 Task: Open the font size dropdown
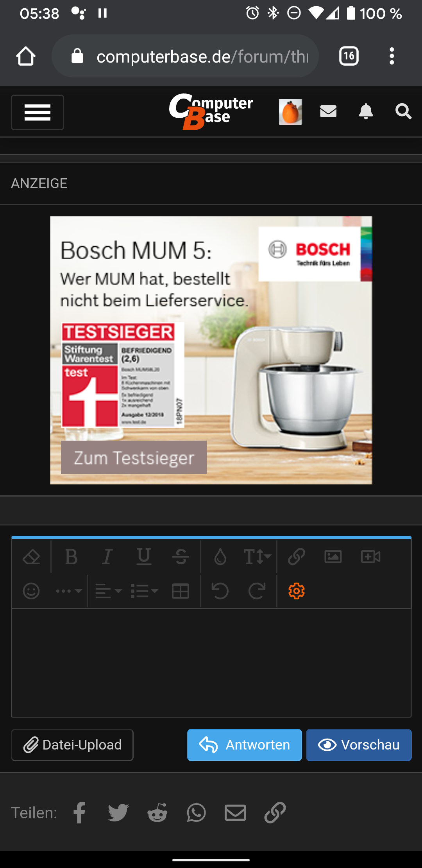point(257,557)
